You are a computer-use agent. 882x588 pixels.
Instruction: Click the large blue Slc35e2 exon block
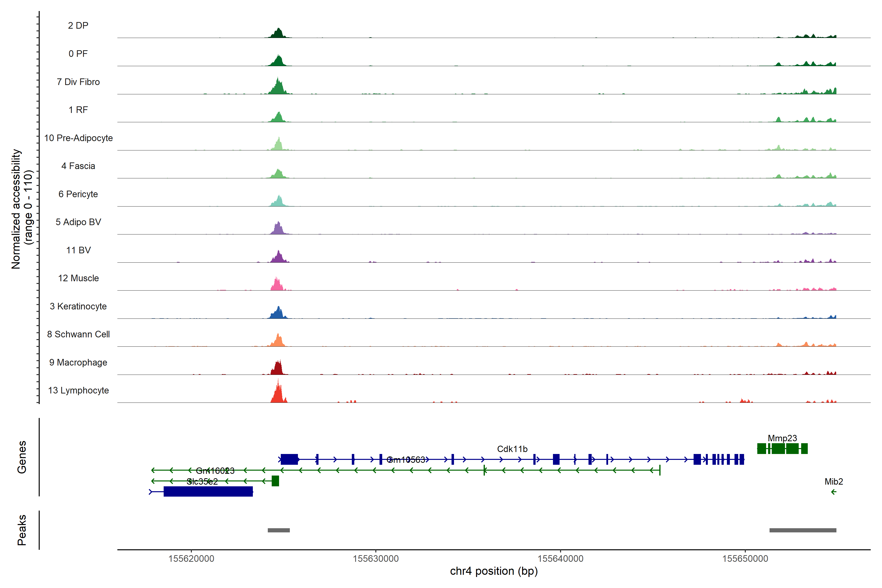point(208,491)
